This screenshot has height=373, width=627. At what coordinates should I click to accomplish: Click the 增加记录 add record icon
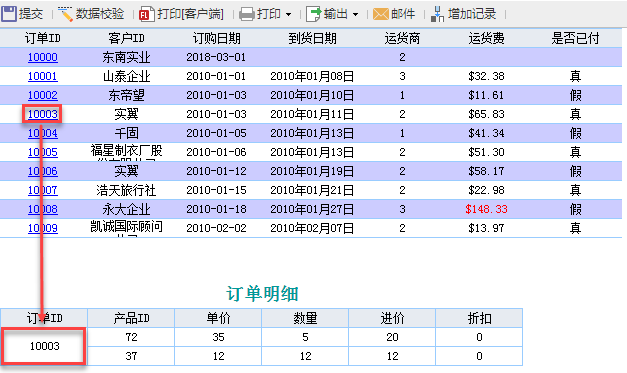437,14
